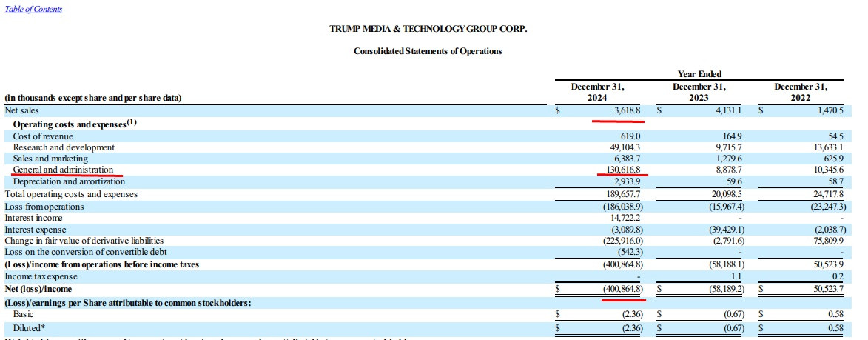Select the 619.0 cost of revenue value
868x340 pixels.
[630, 136]
